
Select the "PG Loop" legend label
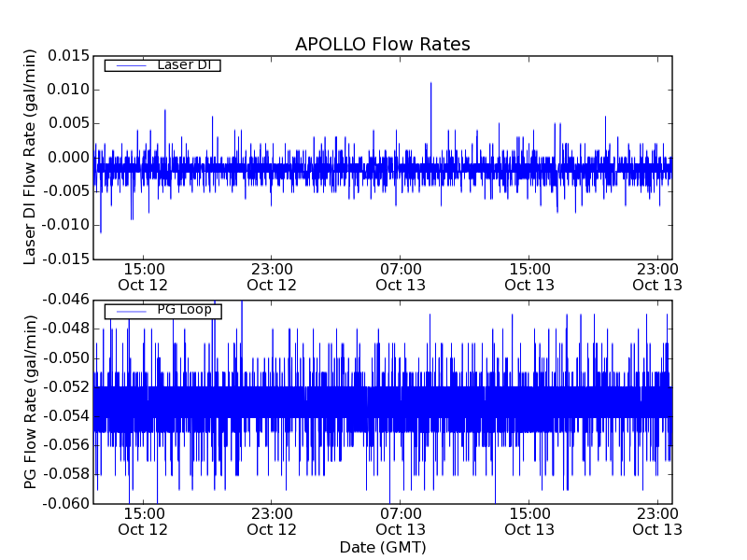(x=184, y=310)
